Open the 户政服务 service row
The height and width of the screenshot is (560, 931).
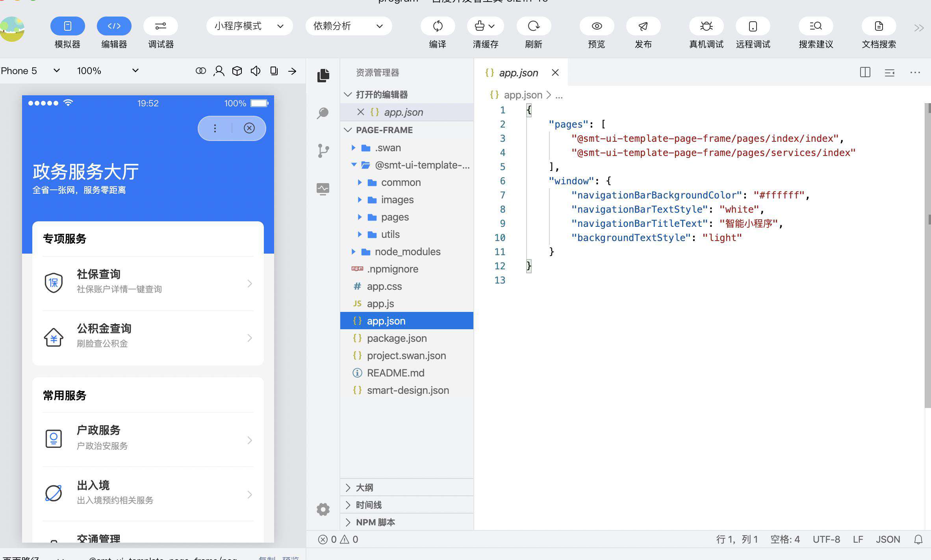pos(148,439)
